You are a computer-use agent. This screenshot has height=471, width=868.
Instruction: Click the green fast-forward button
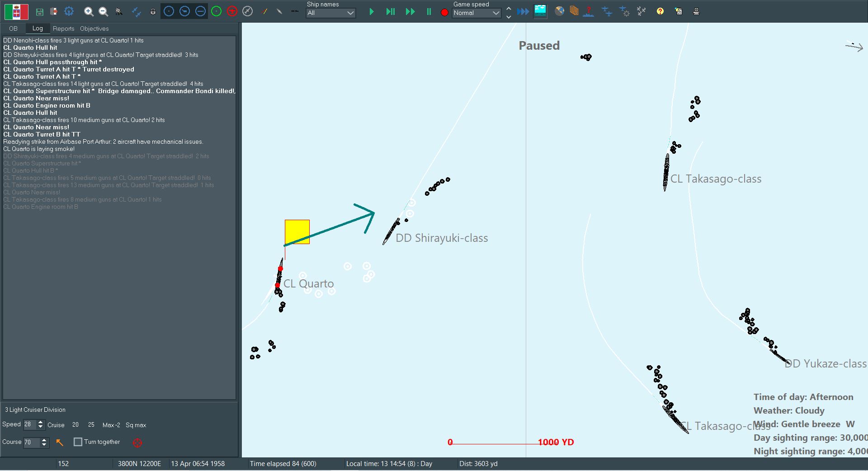pos(410,12)
